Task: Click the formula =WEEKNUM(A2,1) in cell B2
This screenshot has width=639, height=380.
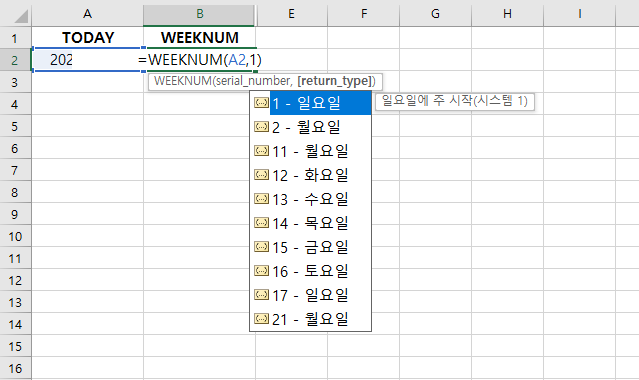Action: click(x=200, y=60)
